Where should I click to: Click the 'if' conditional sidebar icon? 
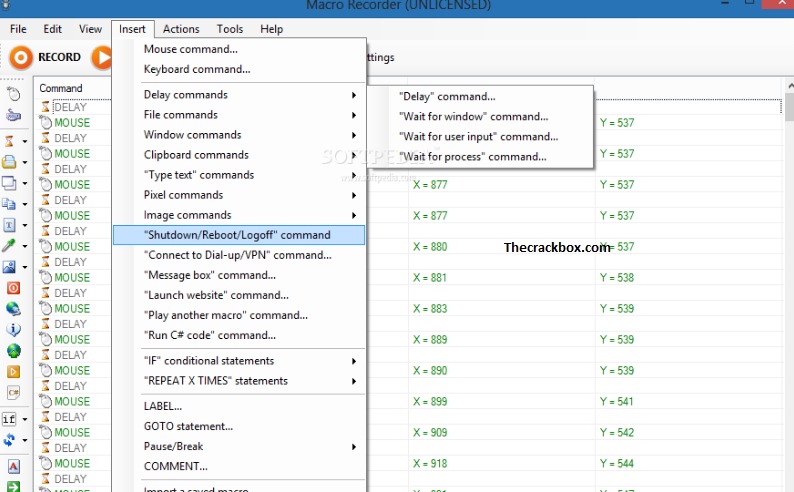tap(9, 419)
